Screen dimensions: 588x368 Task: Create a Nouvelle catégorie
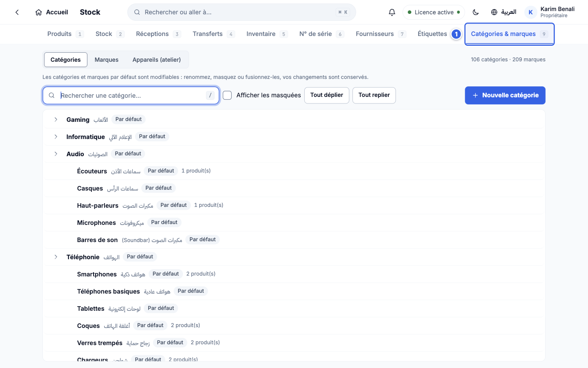point(505,95)
